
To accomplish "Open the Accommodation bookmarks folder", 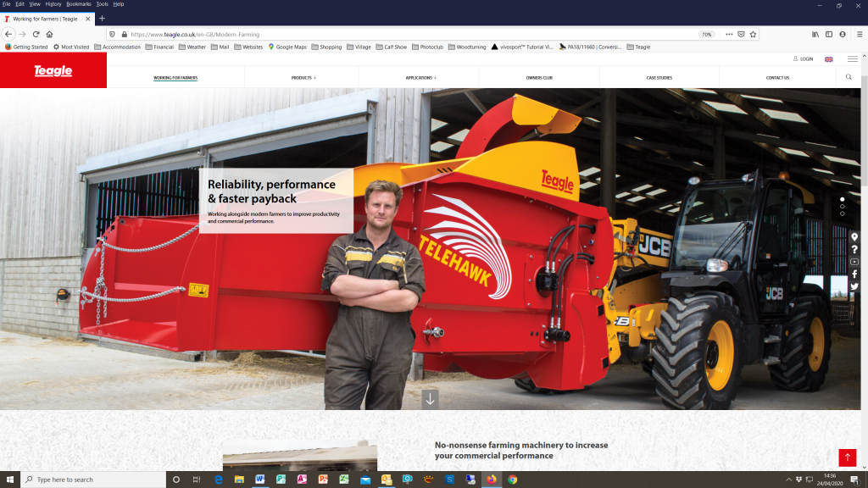I will (x=117, y=47).
